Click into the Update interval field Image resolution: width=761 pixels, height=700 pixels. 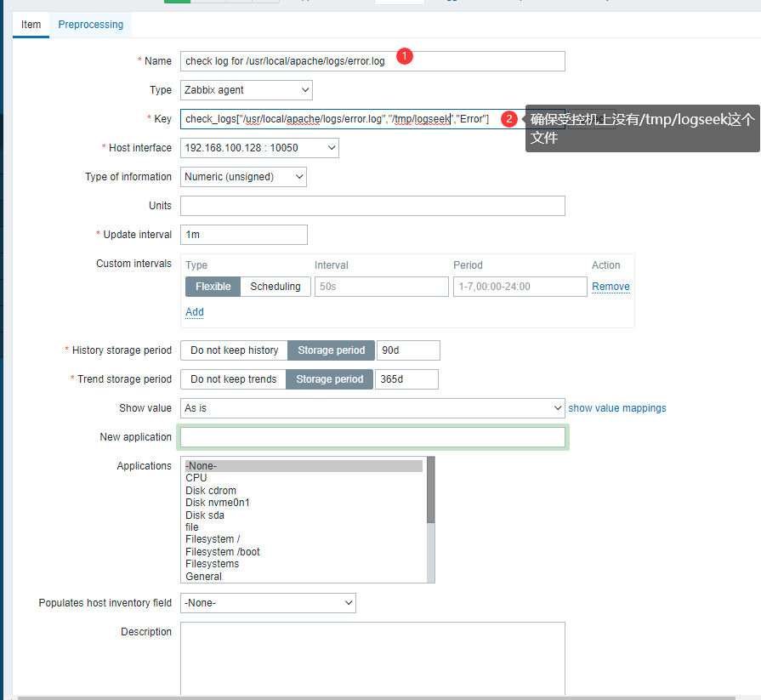pyautogui.click(x=244, y=235)
